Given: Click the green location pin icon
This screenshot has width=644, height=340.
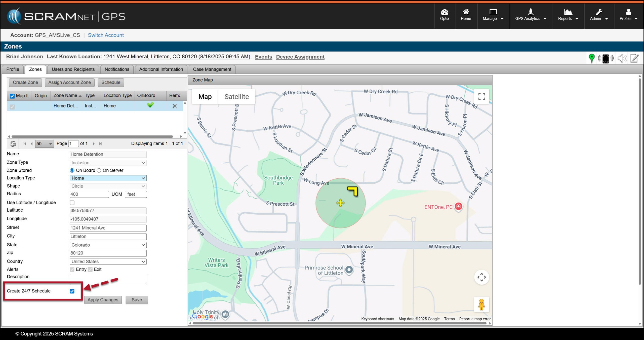Looking at the screenshot, I should (591, 58).
